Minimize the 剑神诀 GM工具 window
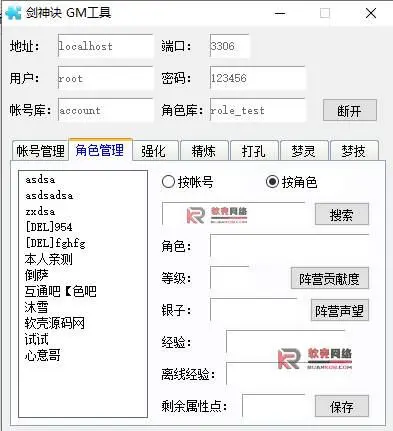The height and width of the screenshot is (431, 393). click(x=280, y=13)
